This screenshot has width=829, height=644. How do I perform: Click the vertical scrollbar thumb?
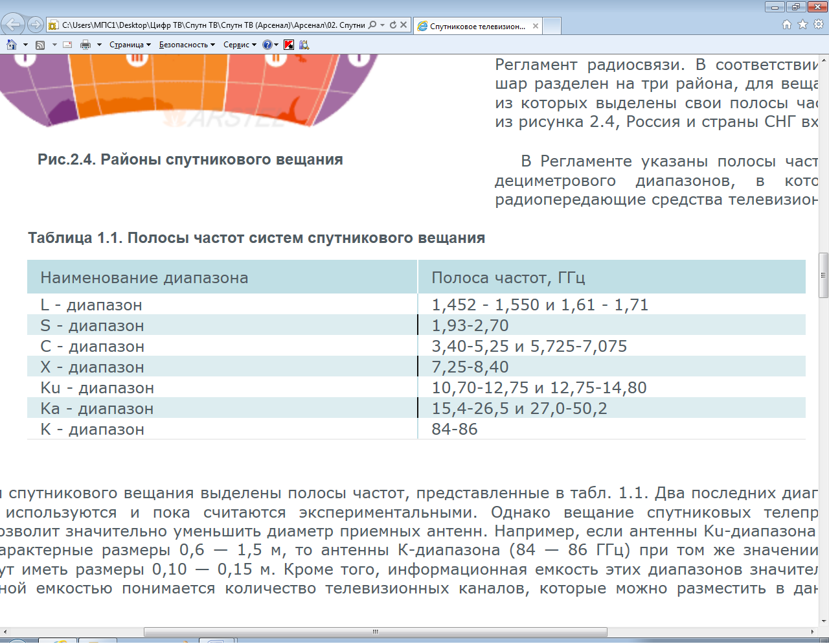click(824, 275)
